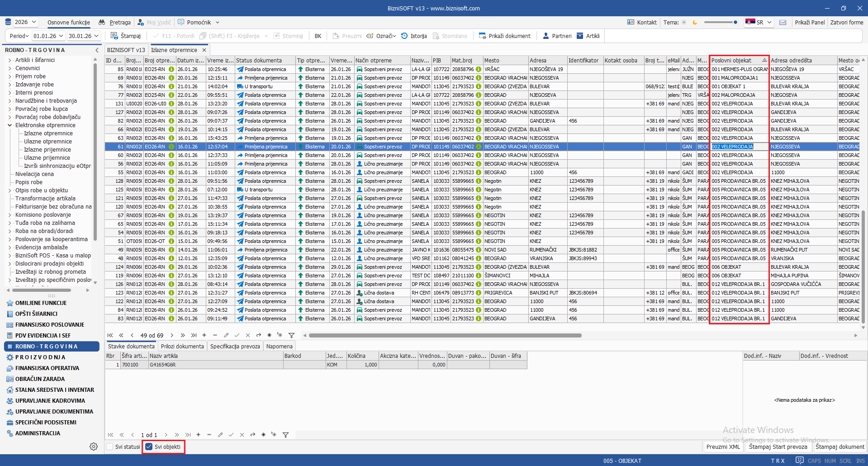Open the SR language dropdown
Image resolution: width=868 pixels, height=466 pixels.
click(x=759, y=22)
